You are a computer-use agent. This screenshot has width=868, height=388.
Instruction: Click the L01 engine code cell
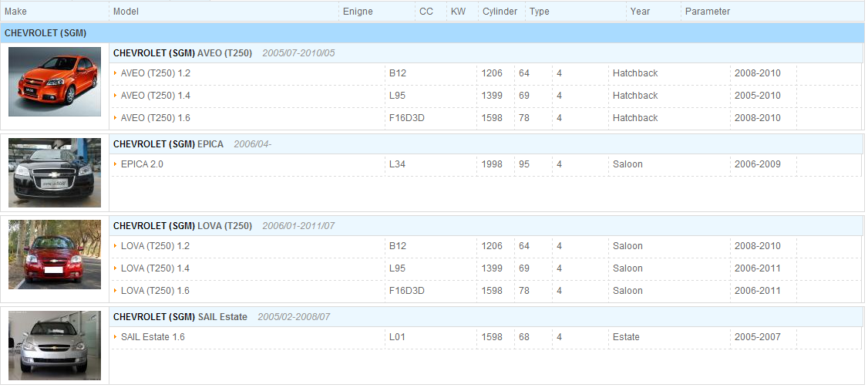click(x=397, y=337)
